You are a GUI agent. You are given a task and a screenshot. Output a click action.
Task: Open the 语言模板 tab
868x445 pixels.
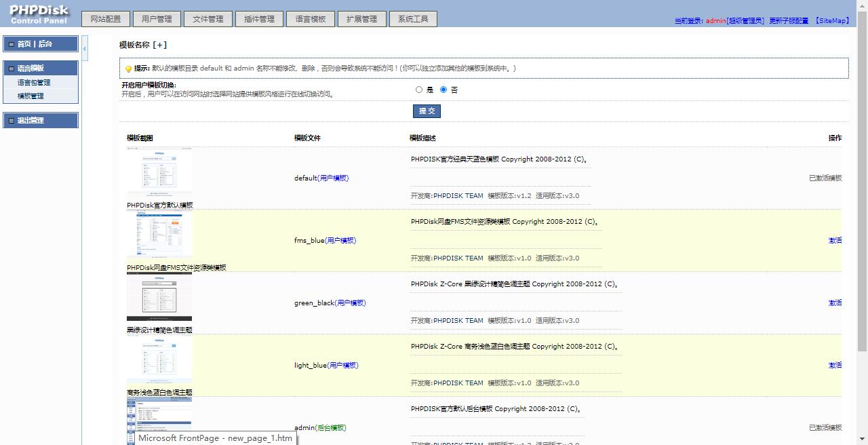311,19
